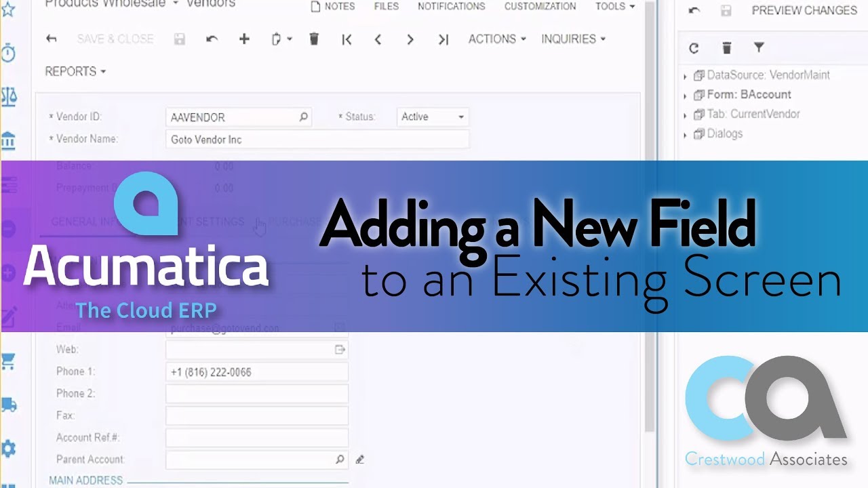Viewport: 868px width, 488px height.
Task: Click the Phone 1 input field
Action: pyautogui.click(x=257, y=371)
